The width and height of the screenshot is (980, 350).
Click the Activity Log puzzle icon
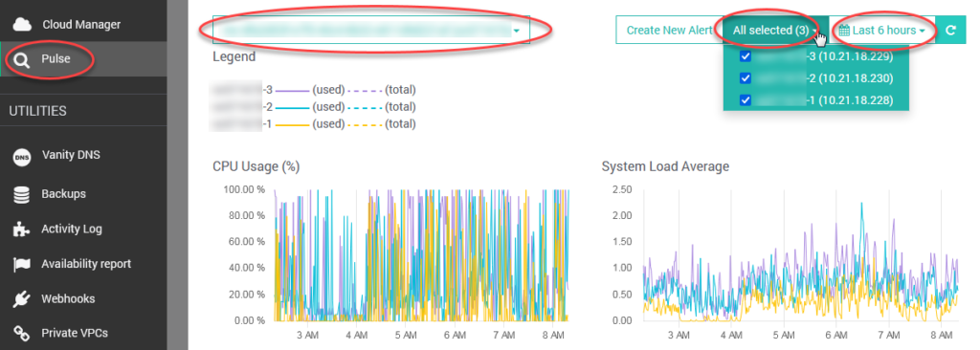click(x=22, y=230)
